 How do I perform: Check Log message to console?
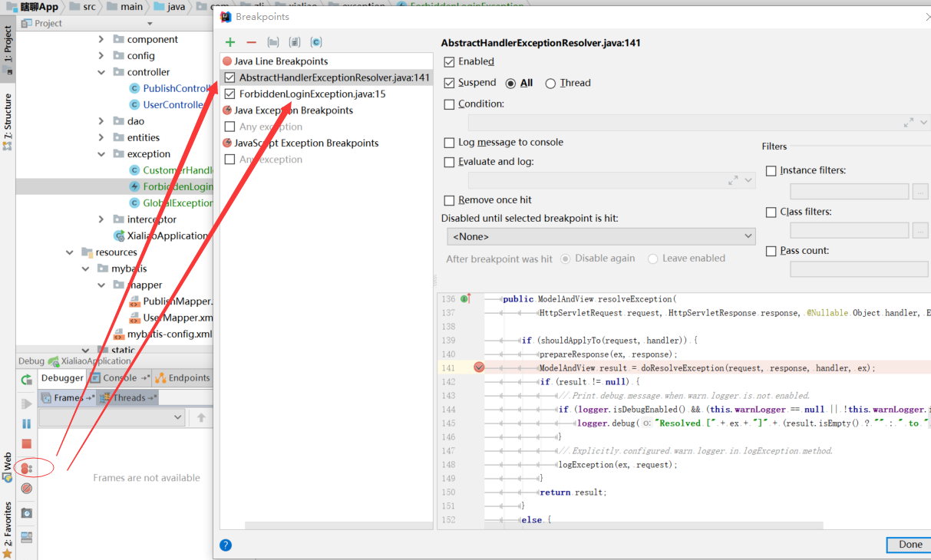coord(450,143)
